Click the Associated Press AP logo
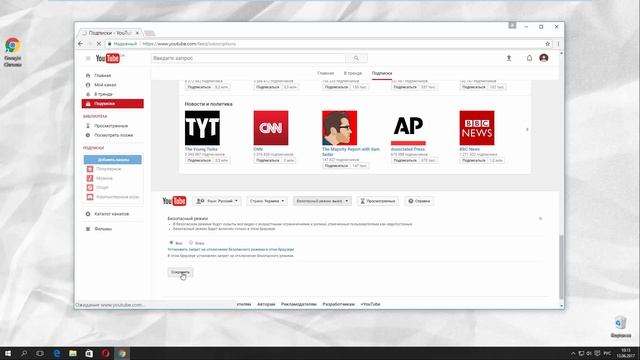Screen dimensions: 640x360 408,128
